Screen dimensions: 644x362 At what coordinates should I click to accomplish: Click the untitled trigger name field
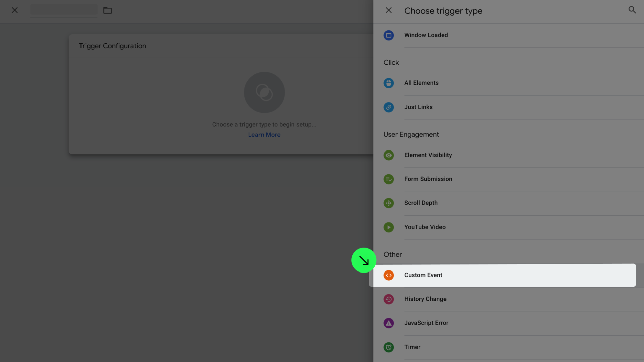[x=64, y=10]
